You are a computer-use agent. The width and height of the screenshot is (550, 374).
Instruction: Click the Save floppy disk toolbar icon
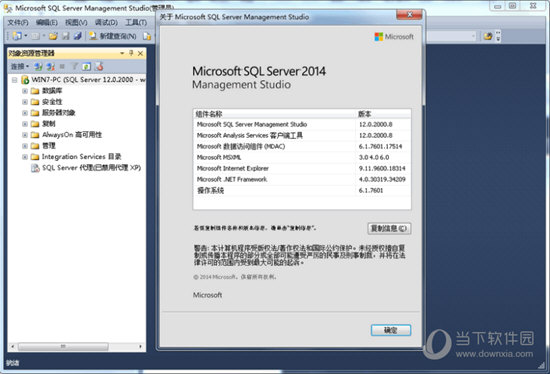(66, 36)
